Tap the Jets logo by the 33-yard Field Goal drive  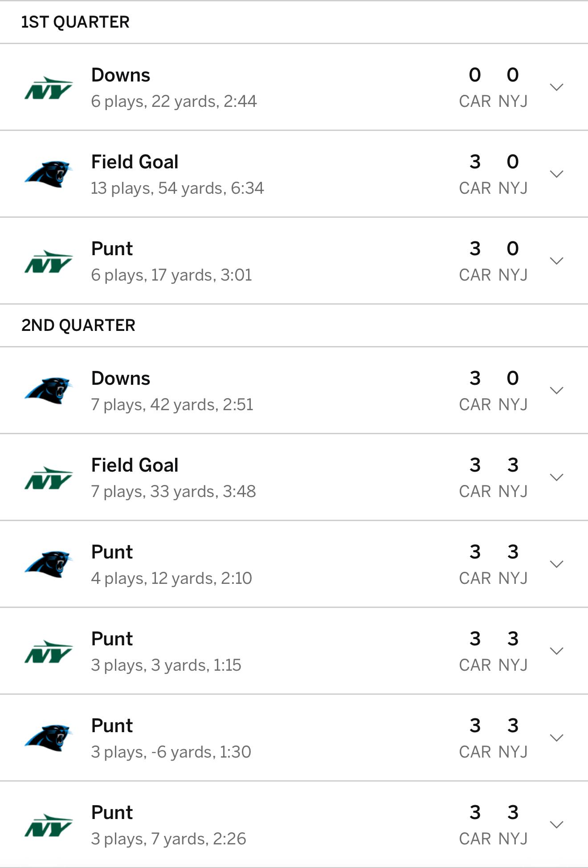[49, 478]
